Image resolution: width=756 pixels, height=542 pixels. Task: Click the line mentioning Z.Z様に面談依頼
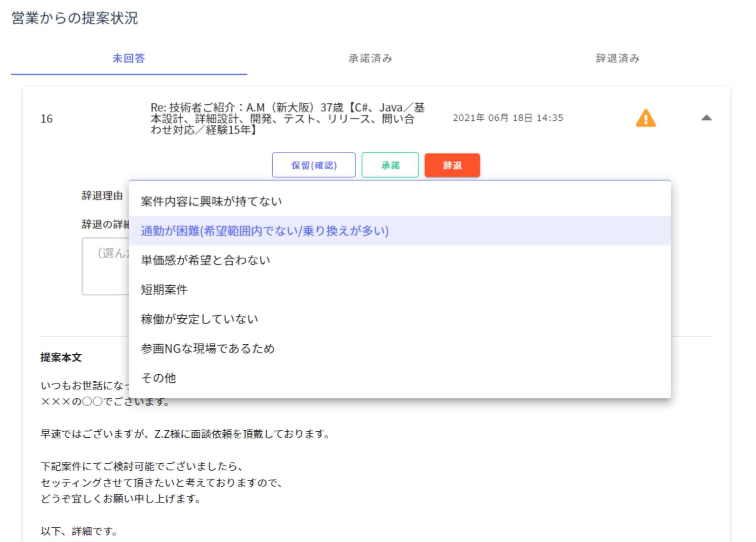tap(185, 434)
